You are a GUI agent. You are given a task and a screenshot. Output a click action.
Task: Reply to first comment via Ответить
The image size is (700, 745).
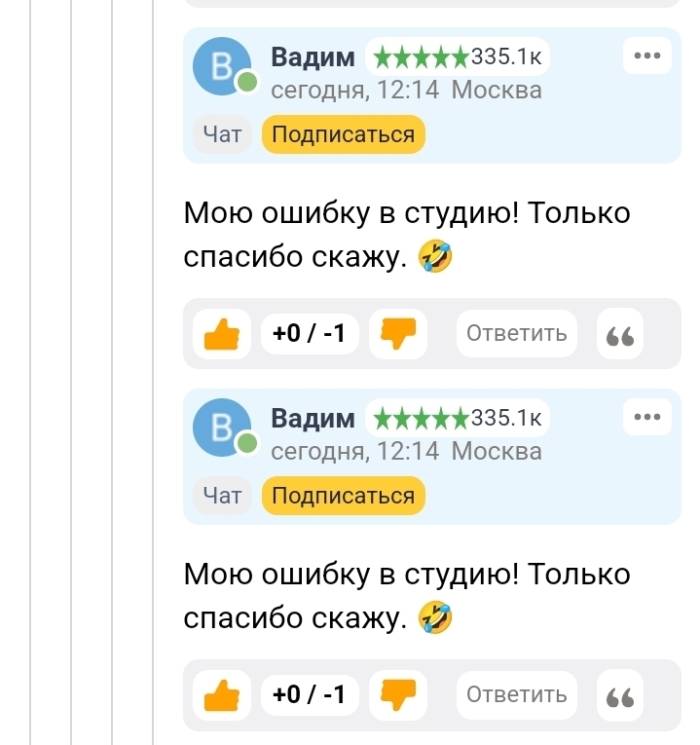click(x=516, y=334)
